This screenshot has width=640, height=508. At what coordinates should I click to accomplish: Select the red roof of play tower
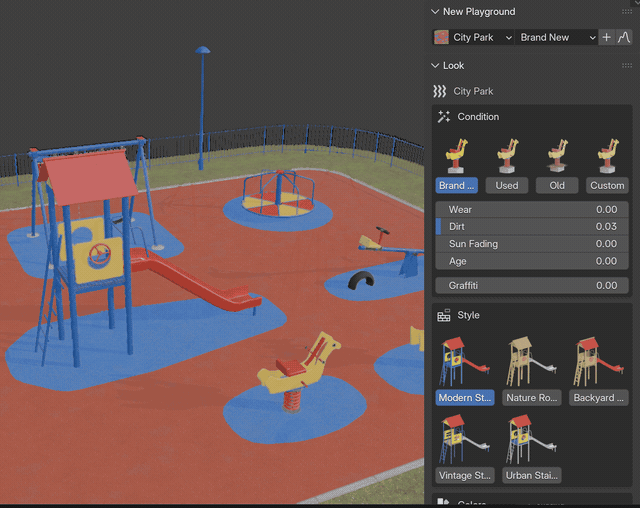pyautogui.click(x=90, y=176)
